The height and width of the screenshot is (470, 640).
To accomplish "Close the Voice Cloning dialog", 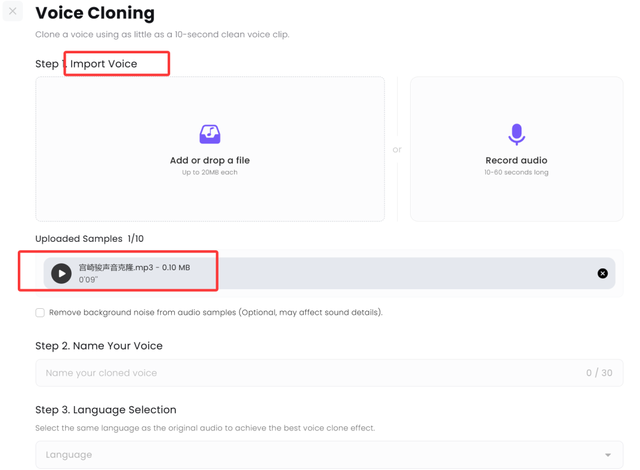I will click(13, 12).
